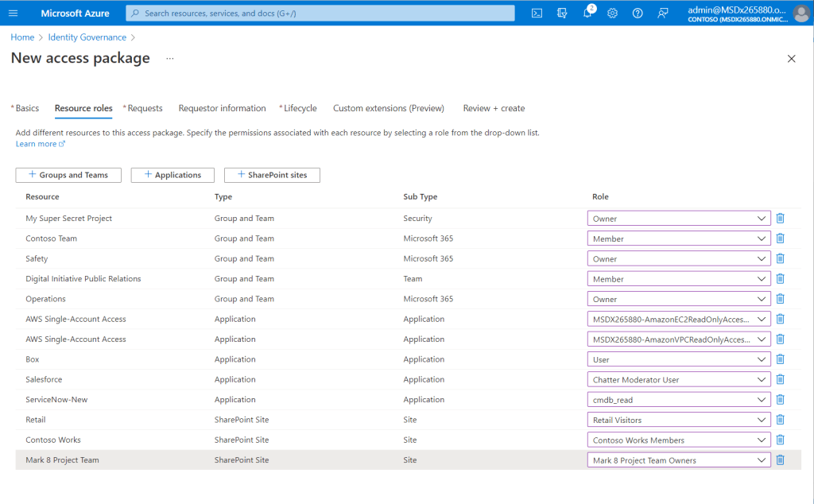The height and width of the screenshot is (504, 814).
Task: Delete the AWS EC2ReadOnly access row
Action: [x=780, y=320]
